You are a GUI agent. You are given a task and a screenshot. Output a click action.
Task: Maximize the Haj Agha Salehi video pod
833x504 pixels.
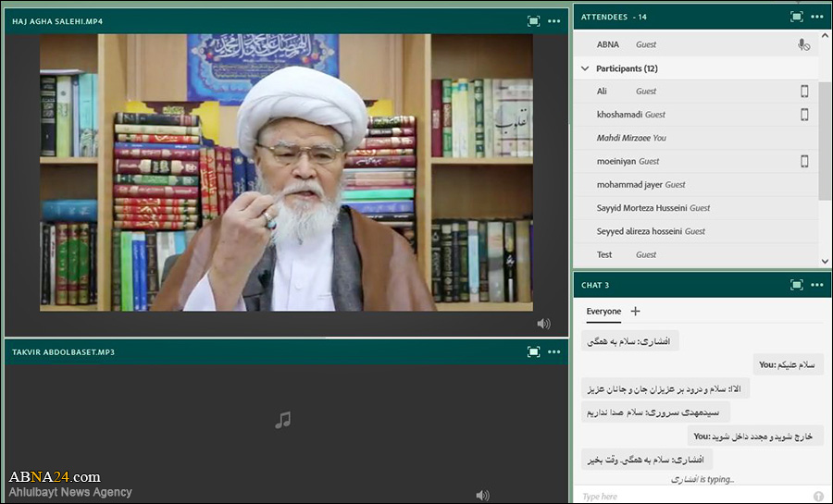(533, 20)
